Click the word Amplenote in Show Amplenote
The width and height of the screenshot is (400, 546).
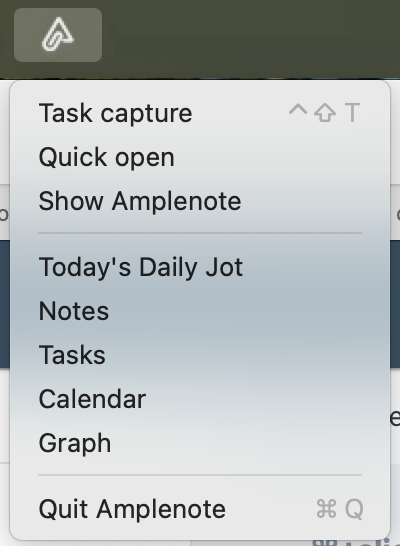pos(176,201)
